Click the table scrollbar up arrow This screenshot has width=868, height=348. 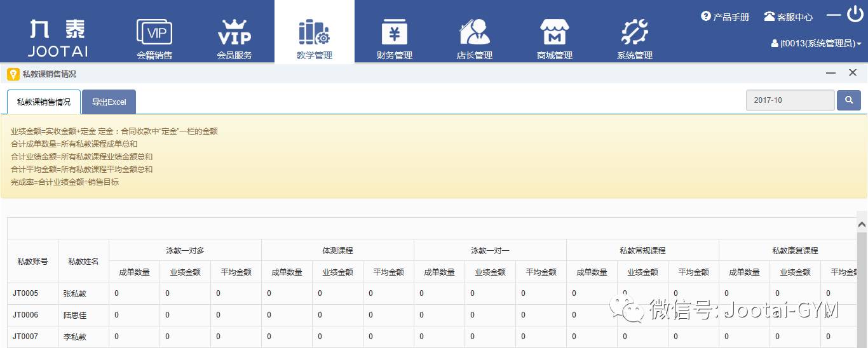point(862,224)
